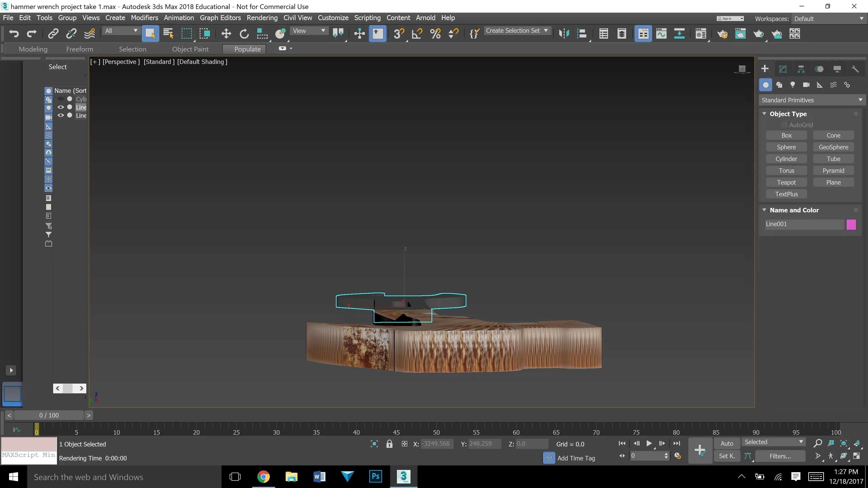Screen dimensions: 868x488
Task: Activate the Select and Move tool
Action: click(226, 33)
